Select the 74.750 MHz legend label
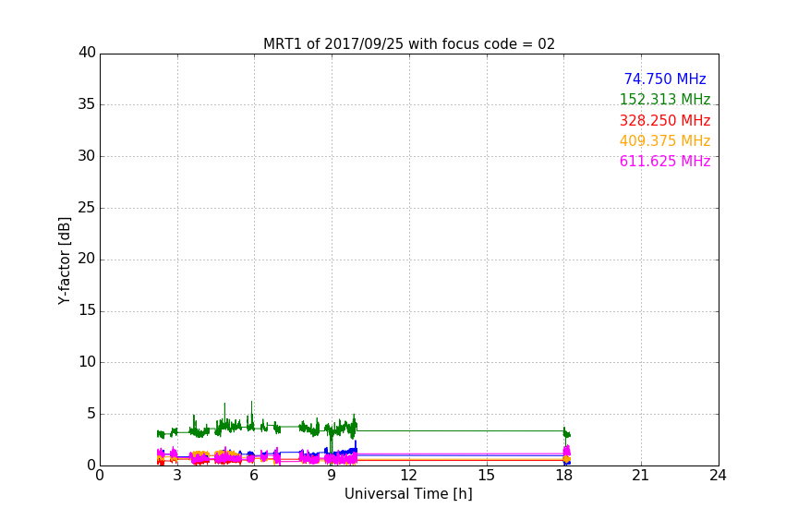798x532 pixels. coord(665,79)
